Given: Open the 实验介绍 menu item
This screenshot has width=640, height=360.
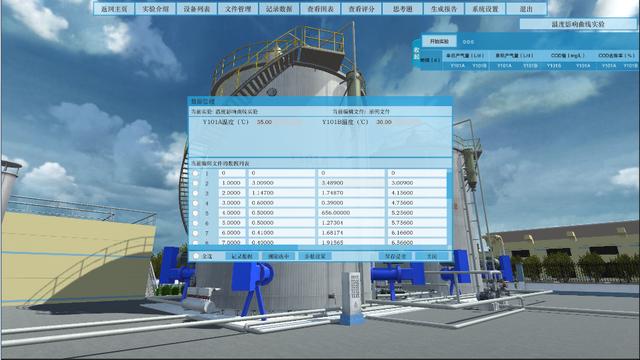Looking at the screenshot, I should 156,9.
